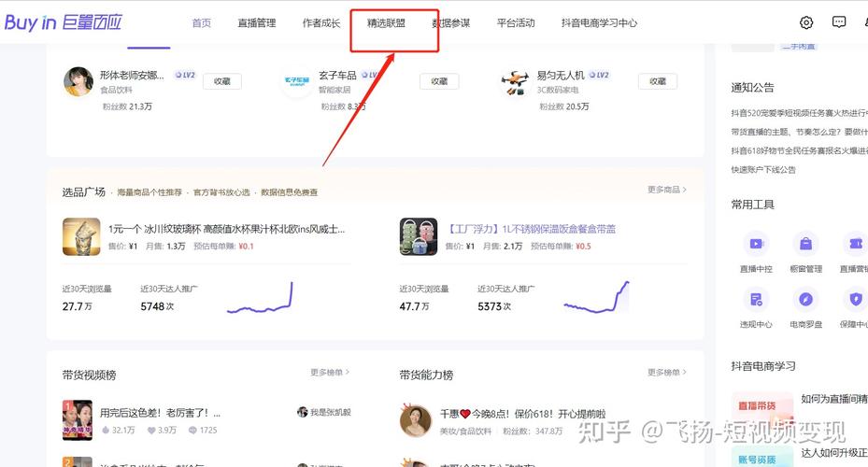Click 易匀无人机 drone avatar
Viewport: 868px width, 467px height.
(x=515, y=82)
